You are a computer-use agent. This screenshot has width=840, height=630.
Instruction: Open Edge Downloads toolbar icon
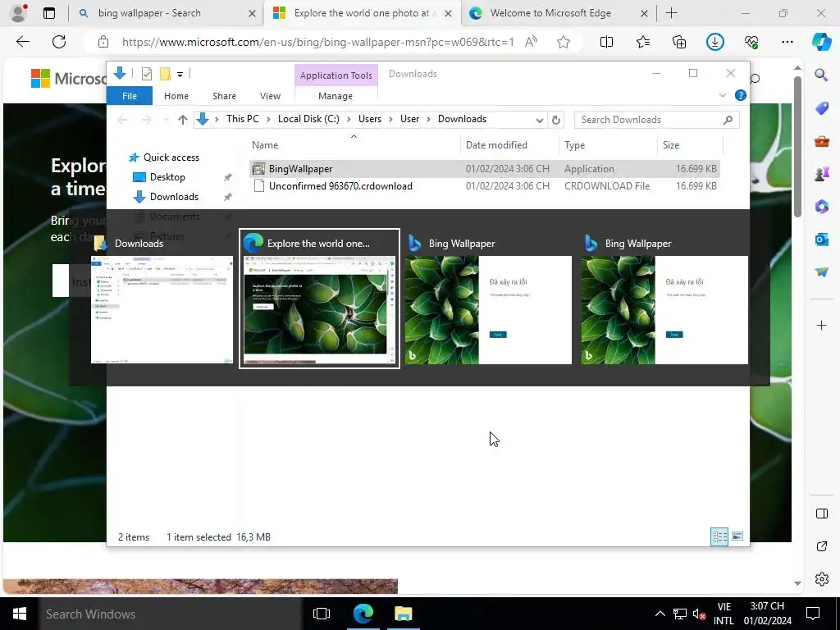715,42
